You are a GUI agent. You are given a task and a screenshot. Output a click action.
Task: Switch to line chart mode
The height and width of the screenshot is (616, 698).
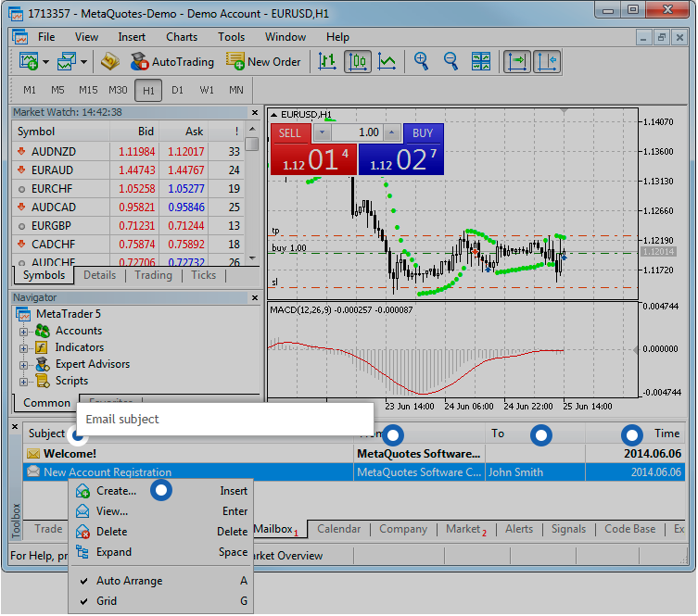387,61
